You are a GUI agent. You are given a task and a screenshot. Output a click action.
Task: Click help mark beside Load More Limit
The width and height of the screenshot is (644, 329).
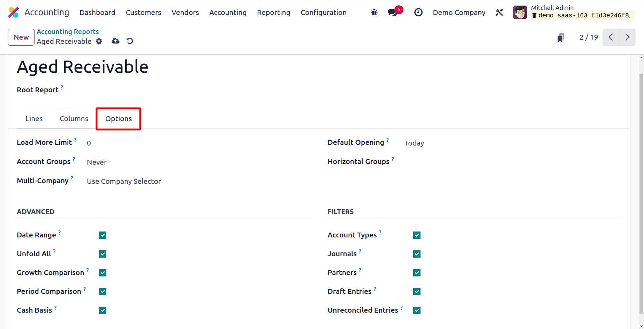point(75,140)
